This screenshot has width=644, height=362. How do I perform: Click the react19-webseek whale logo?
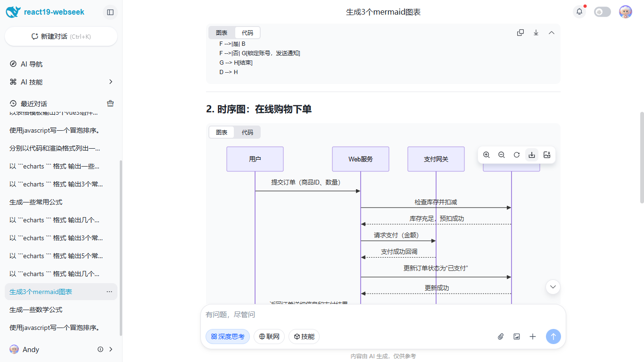pos(13,12)
